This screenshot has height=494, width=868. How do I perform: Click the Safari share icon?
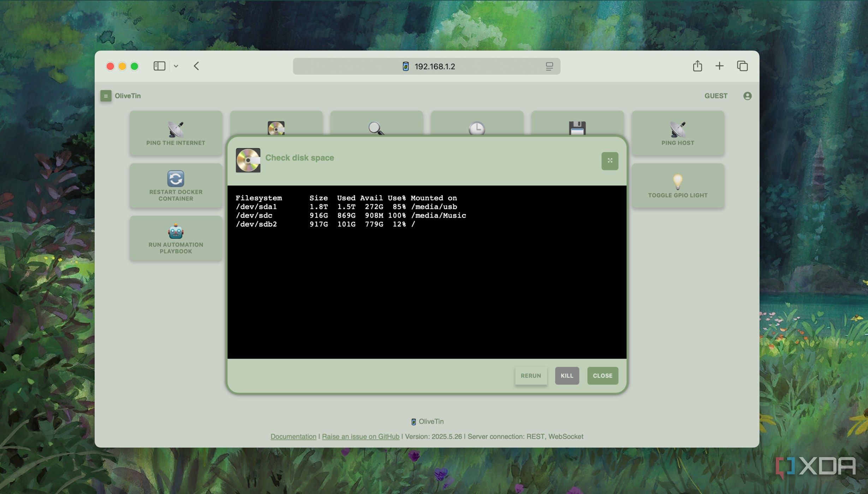tap(697, 66)
